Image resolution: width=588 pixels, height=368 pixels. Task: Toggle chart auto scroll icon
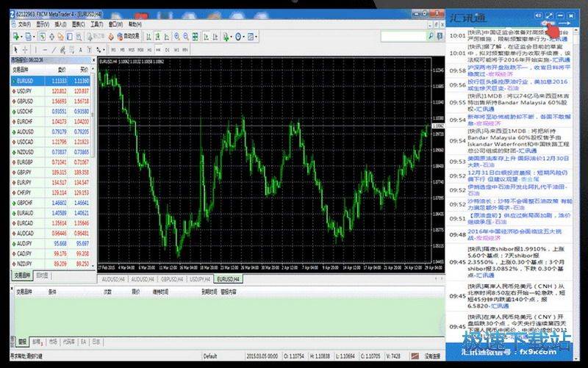tap(207, 37)
